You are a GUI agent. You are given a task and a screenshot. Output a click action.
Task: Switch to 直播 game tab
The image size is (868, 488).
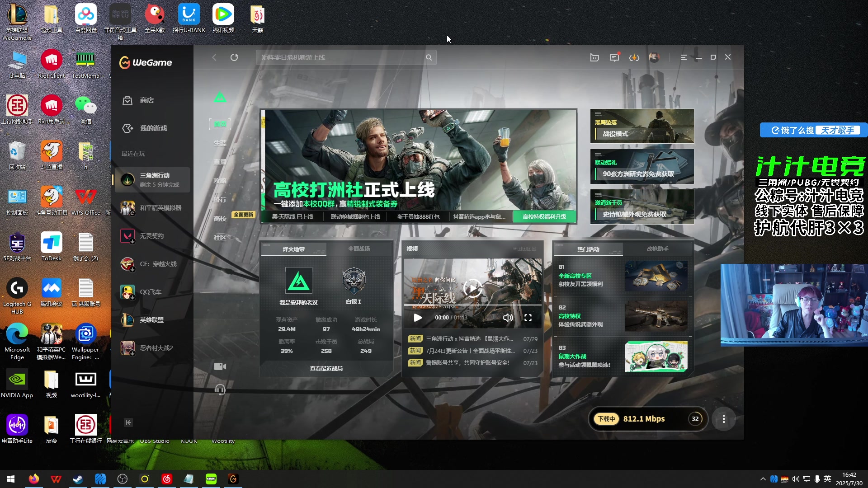point(220,162)
